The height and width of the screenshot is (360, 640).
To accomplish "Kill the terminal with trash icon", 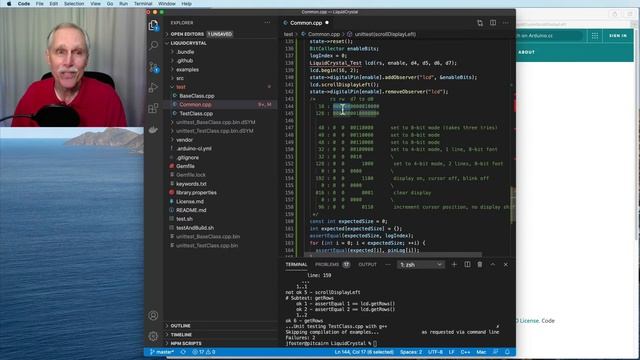I will click(480, 264).
